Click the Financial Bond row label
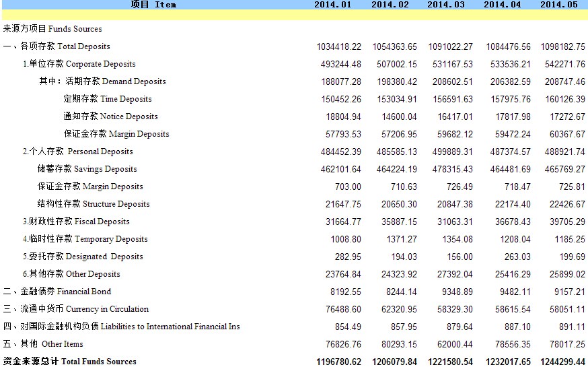Viewport: 588px width, 369px height. (x=57, y=292)
